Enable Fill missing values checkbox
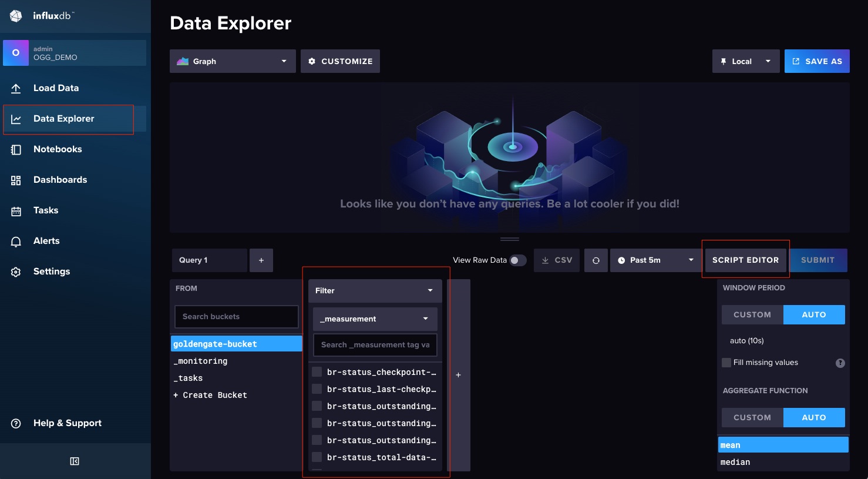The height and width of the screenshot is (479, 868). tap(726, 363)
